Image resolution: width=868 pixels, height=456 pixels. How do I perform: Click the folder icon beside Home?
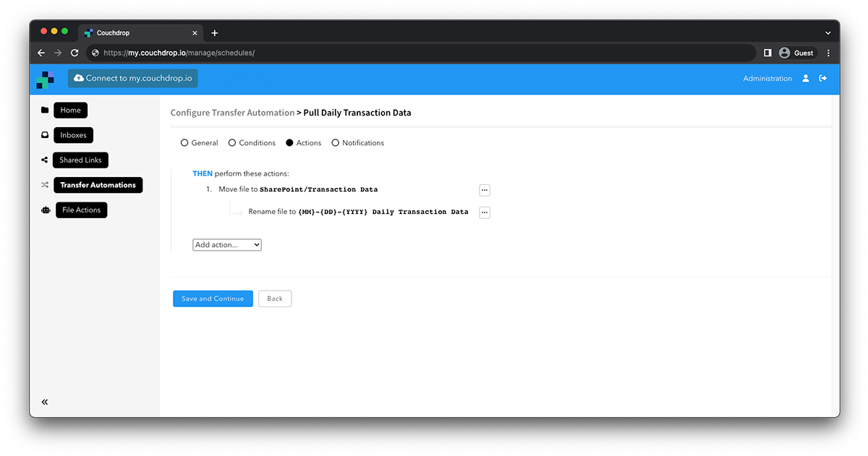tap(45, 110)
